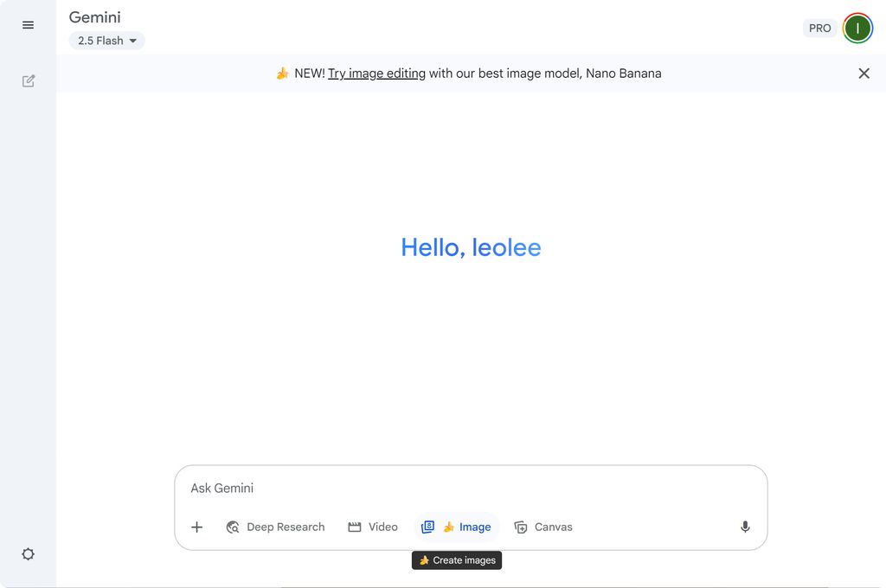886x588 pixels.
Task: Click into the Ask Gemini input
Action: pos(471,488)
